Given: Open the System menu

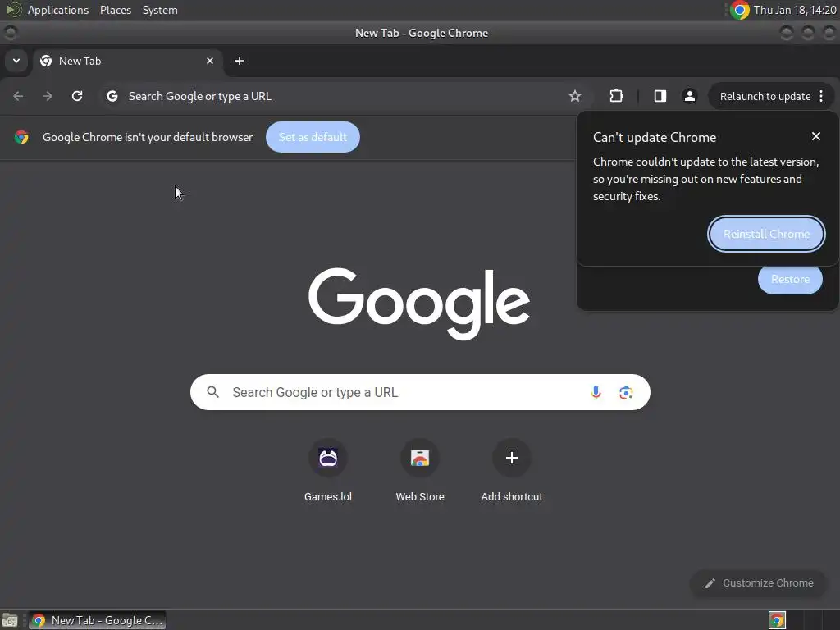Looking at the screenshot, I should click(x=160, y=10).
